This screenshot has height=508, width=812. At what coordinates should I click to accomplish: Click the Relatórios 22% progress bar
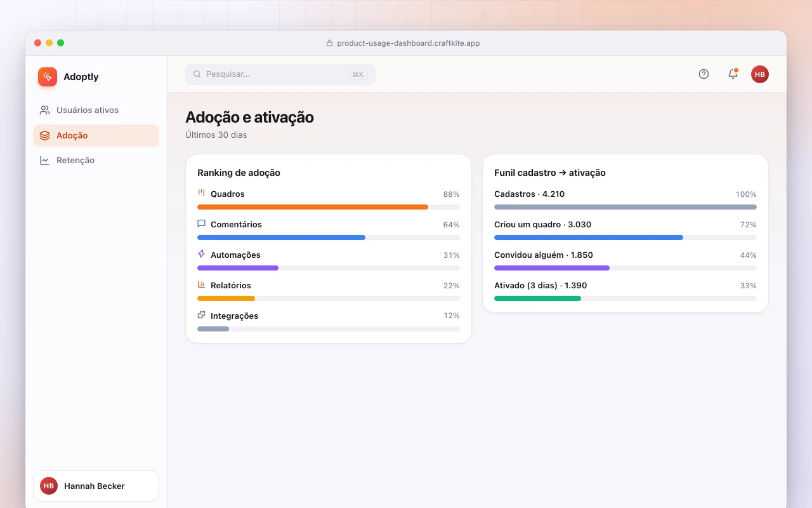point(329,298)
